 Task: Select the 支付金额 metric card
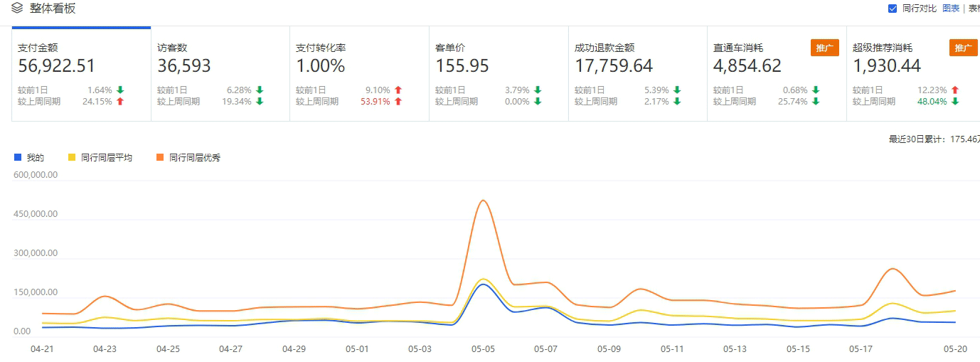pyautogui.click(x=81, y=73)
